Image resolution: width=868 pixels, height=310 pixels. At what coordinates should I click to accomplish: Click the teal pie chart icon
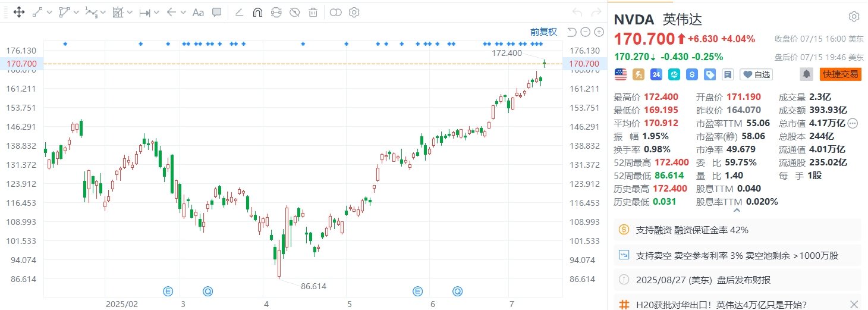point(674,74)
